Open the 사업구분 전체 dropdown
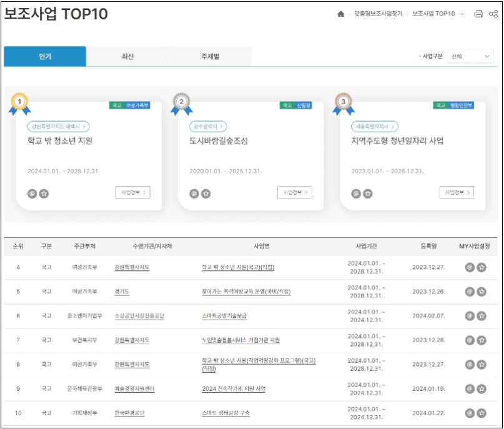The height and width of the screenshot is (429, 504). point(470,56)
